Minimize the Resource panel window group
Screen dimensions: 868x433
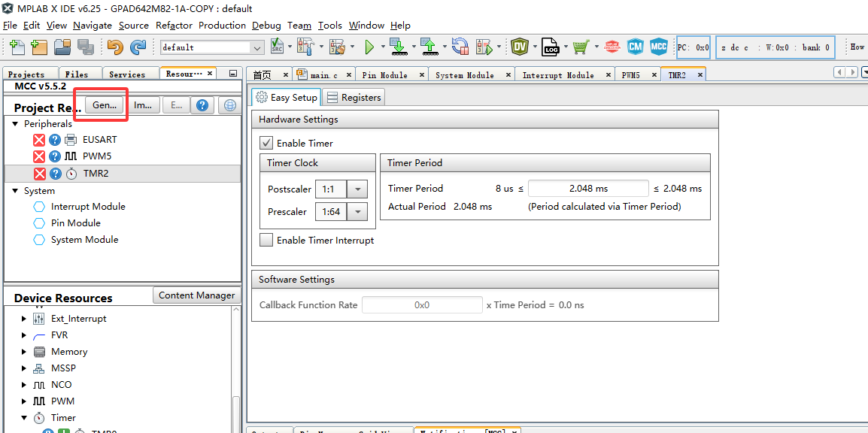pyautogui.click(x=233, y=74)
